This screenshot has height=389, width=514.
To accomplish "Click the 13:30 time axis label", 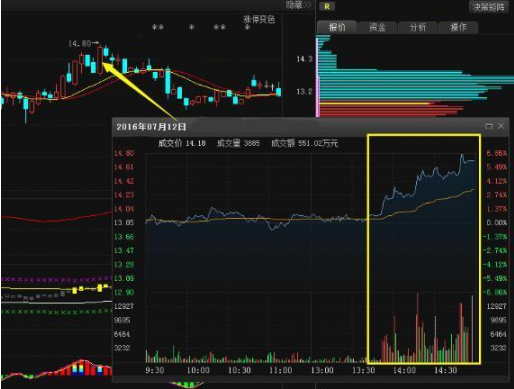I will [x=363, y=370].
